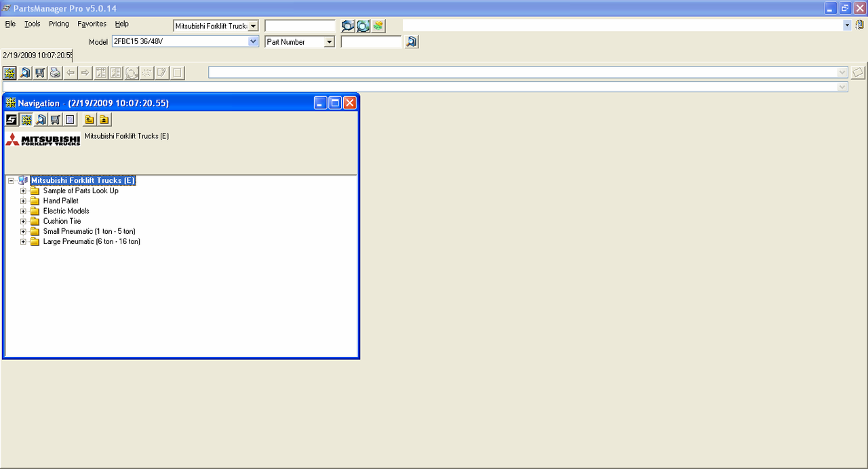
Task: Click the circular refresh-style toolbar icon
Action: [132, 73]
